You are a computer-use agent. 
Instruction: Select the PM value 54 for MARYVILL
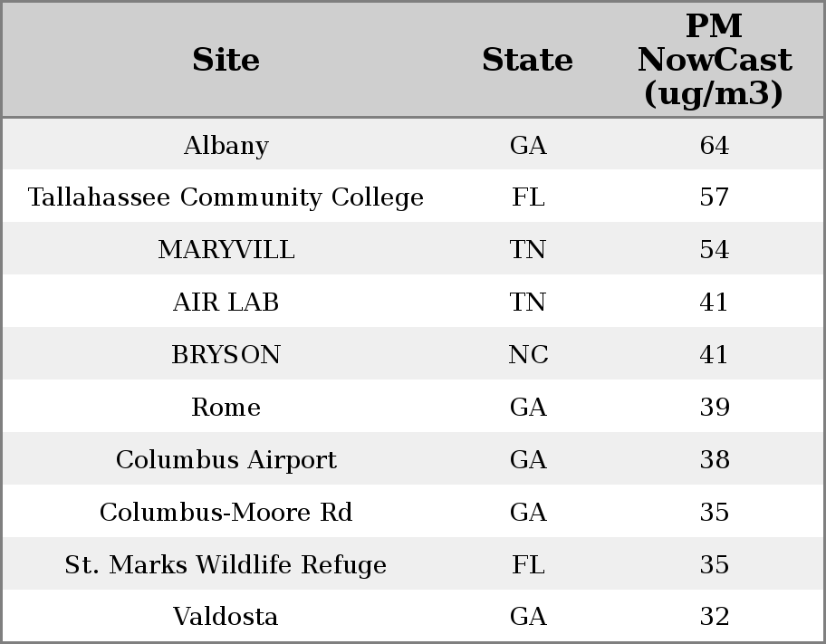click(714, 250)
